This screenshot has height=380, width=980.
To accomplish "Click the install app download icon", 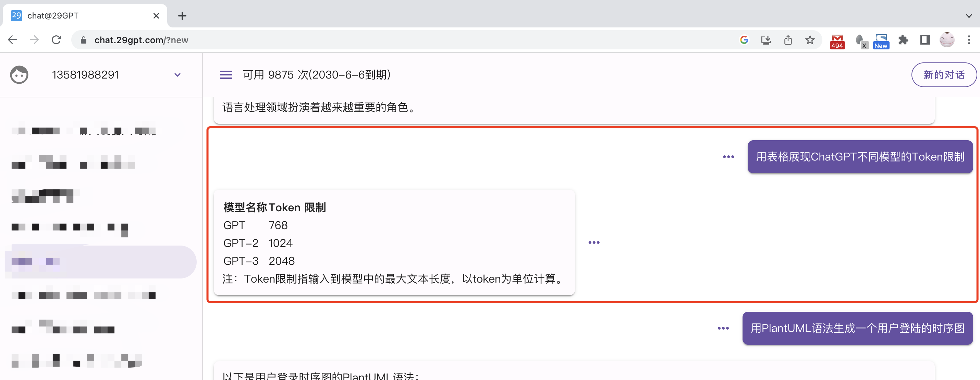I will (766, 39).
